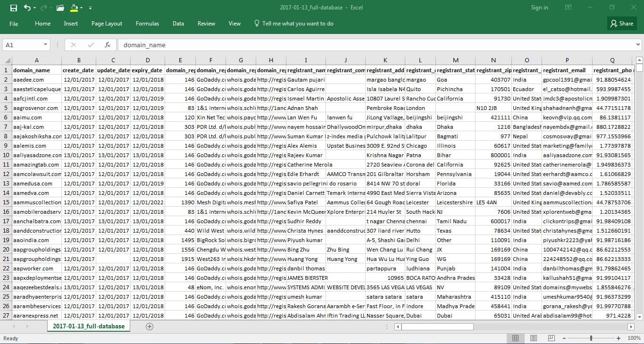The image size is (644, 344).
Task: Click the horizontal scrollbar left arrow
Action: click(398, 327)
